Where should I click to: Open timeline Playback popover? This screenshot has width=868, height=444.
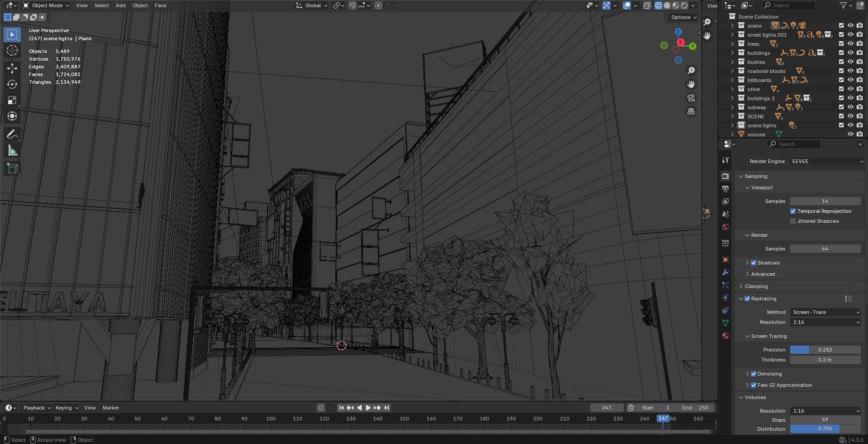pyautogui.click(x=37, y=408)
